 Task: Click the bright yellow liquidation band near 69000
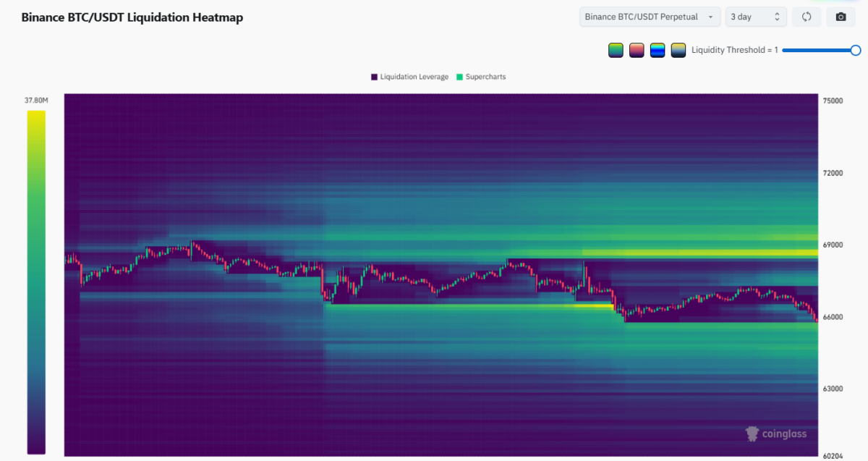pos(699,253)
